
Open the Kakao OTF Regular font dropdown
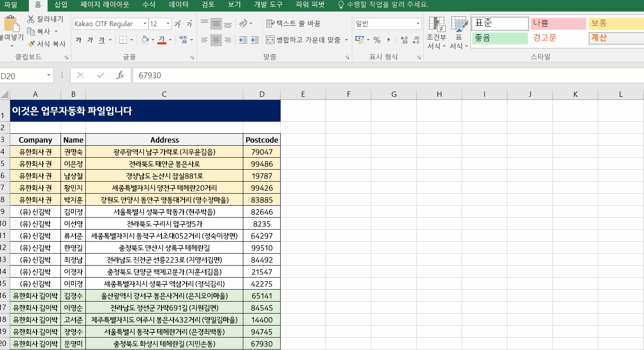pos(145,24)
